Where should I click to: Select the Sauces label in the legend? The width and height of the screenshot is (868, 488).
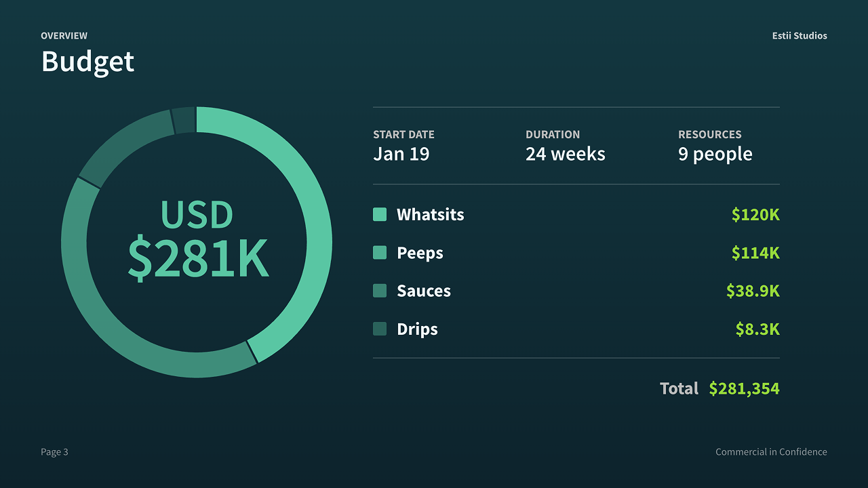423,291
